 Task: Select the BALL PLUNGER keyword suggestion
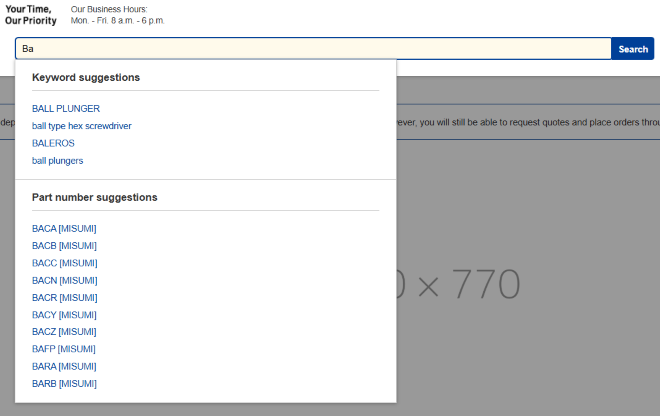click(66, 109)
